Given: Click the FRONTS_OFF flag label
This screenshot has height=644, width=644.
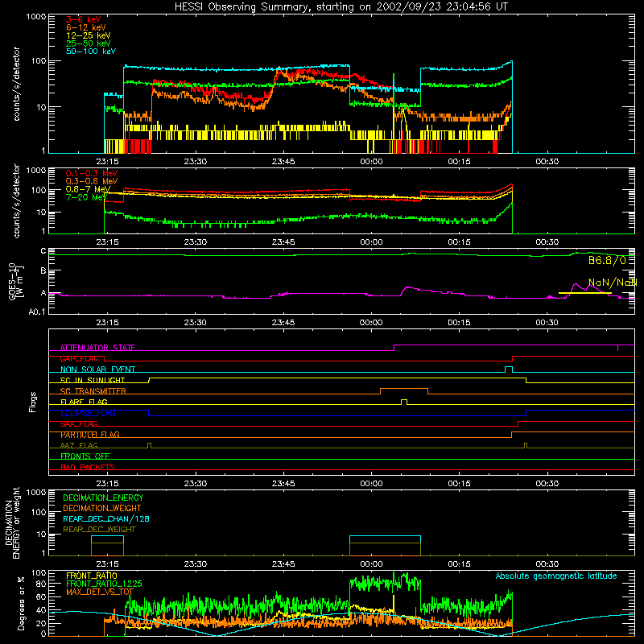Looking at the screenshot, I should tap(85, 456).
